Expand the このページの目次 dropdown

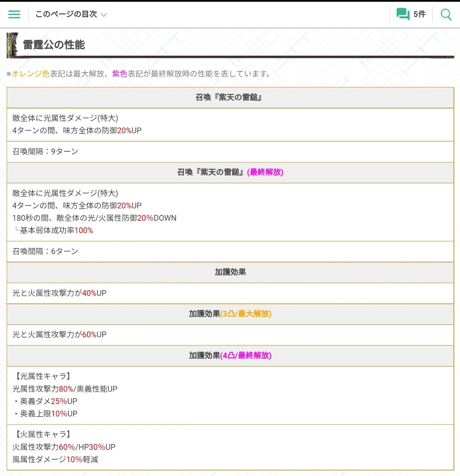click(x=66, y=15)
